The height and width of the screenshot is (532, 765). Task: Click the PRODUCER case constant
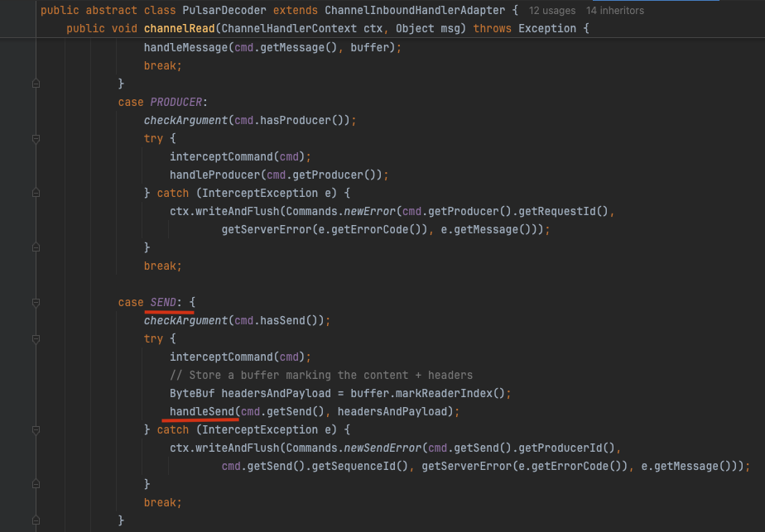click(176, 103)
